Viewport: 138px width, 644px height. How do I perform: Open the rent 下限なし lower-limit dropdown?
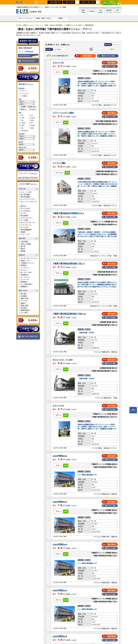click(27, 102)
